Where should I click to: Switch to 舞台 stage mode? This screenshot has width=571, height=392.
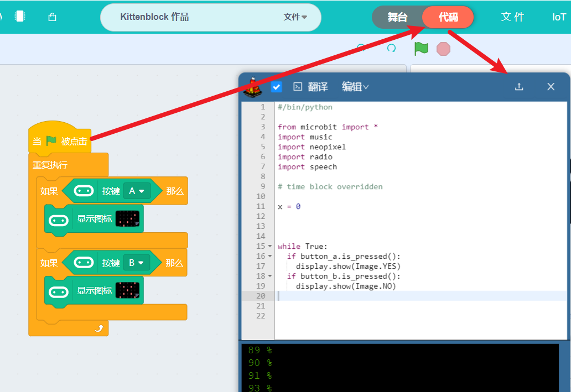(397, 17)
